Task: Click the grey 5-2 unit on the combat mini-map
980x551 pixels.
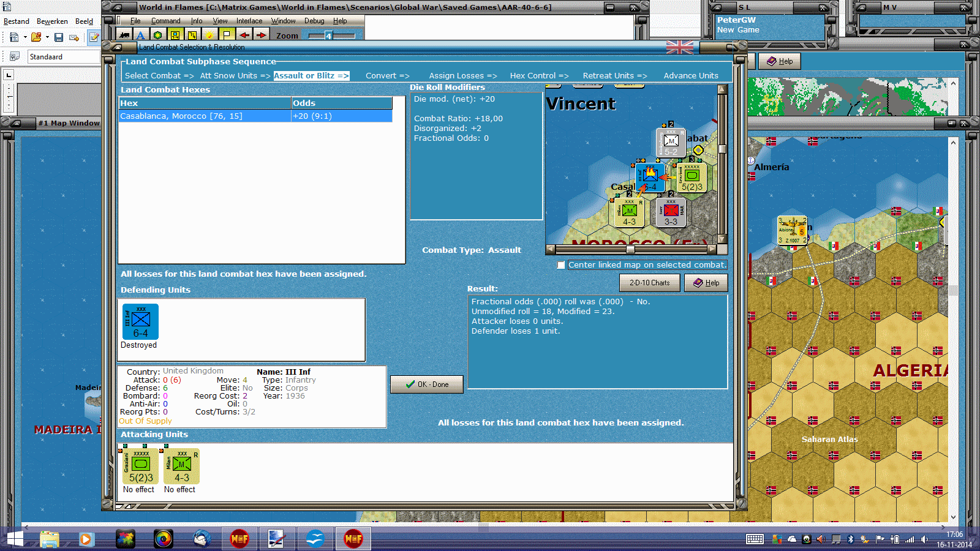Action: click(671, 142)
